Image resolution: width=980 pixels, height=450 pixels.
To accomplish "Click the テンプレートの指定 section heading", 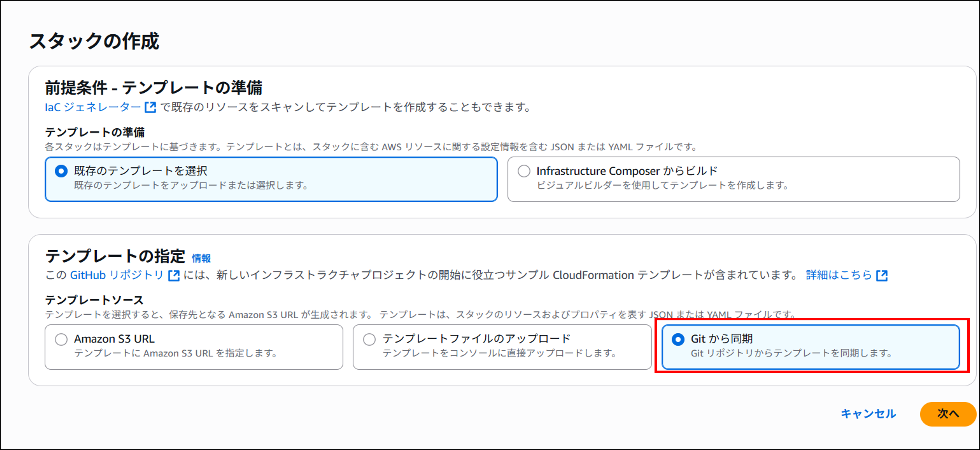I will click(115, 256).
